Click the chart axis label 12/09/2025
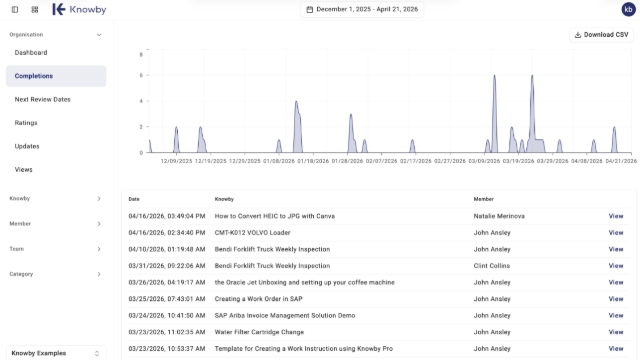The width and height of the screenshot is (640, 360). pos(176,161)
